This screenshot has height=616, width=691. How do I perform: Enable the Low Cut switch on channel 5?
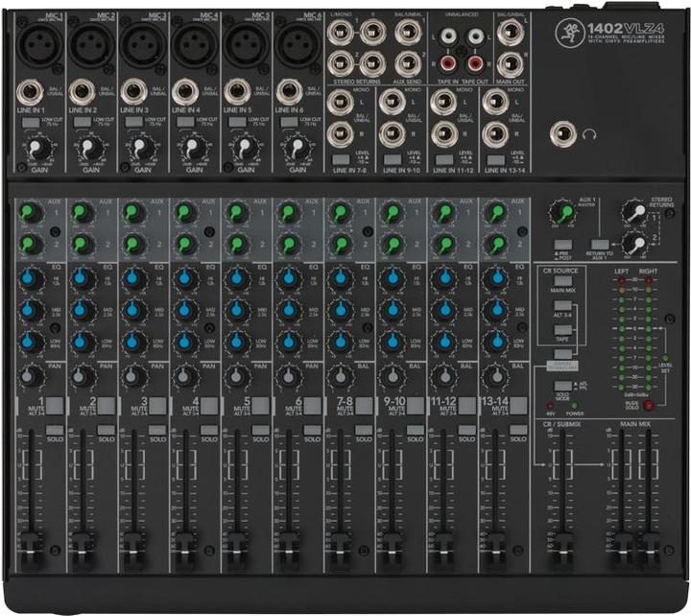(x=237, y=122)
